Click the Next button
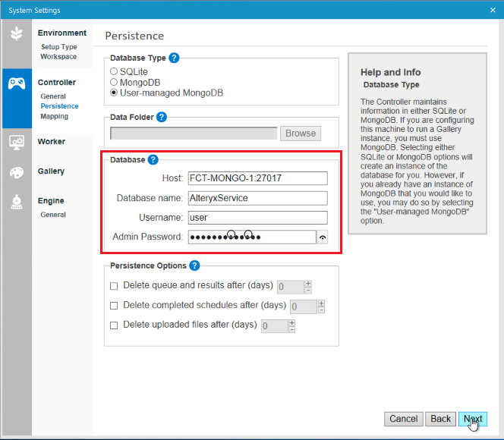Viewport: 504px width, 440px height. coord(473,419)
